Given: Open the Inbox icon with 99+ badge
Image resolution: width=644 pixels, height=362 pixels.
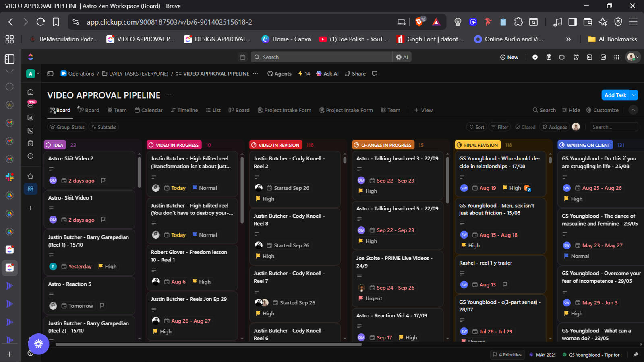Looking at the screenshot, I should coord(31,105).
